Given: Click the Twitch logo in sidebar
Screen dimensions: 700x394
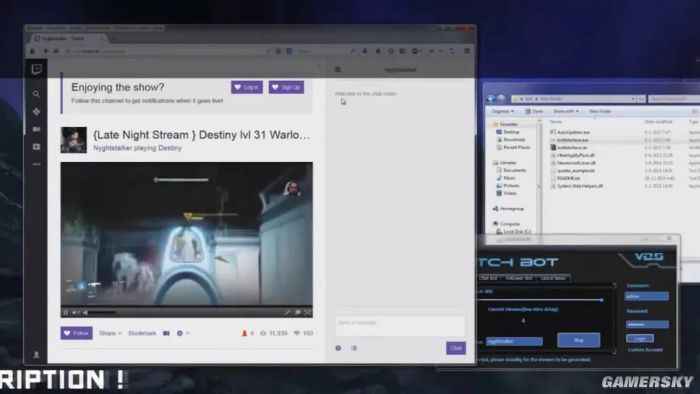Looking at the screenshot, I should [x=37, y=69].
